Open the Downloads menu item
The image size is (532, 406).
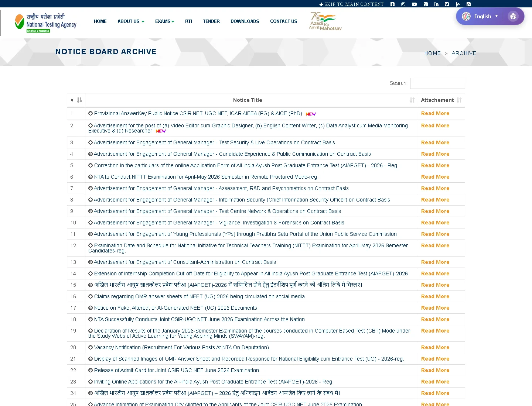(x=245, y=21)
